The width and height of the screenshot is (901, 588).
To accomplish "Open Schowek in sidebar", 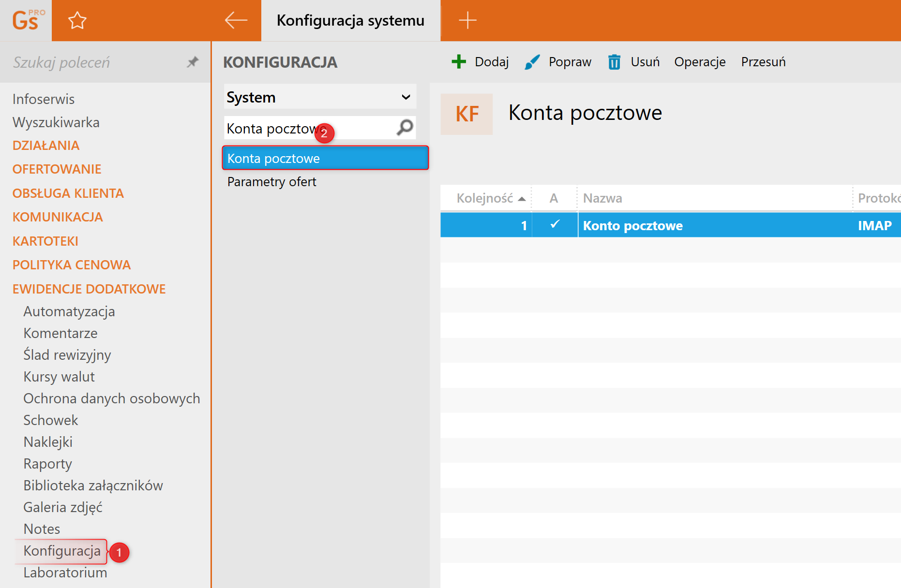I will pos(51,420).
